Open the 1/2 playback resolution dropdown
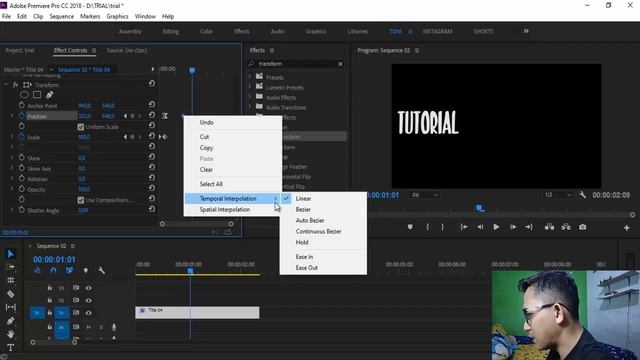The height and width of the screenshot is (360, 640). tap(558, 195)
